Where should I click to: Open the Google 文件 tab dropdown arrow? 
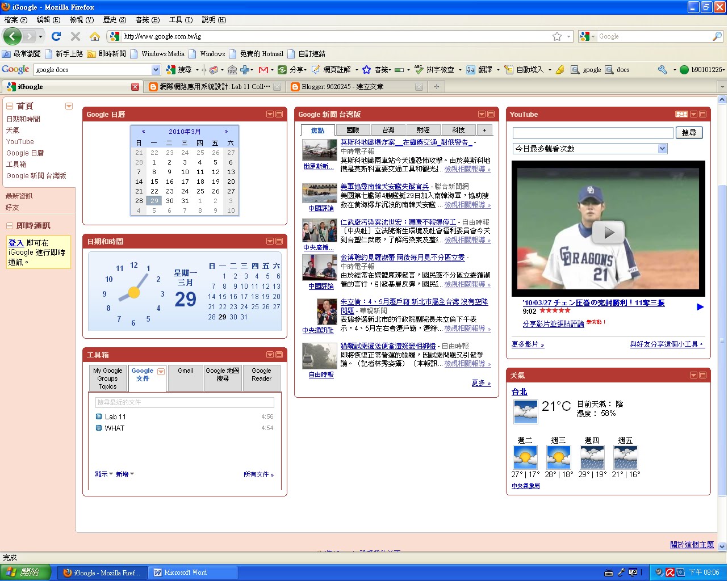[x=161, y=372]
